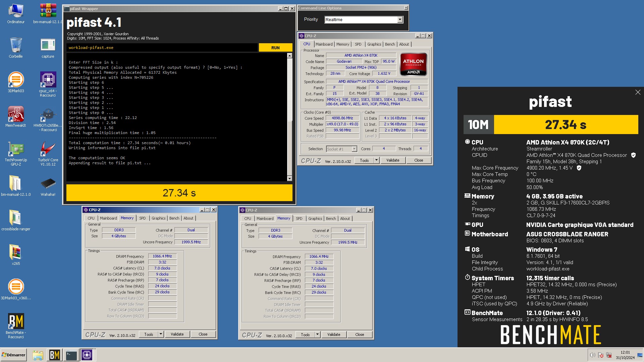Open the bm-manual-12.1.0 WinRAR archive icon
The width and height of the screenshot is (644, 362).
[48, 14]
